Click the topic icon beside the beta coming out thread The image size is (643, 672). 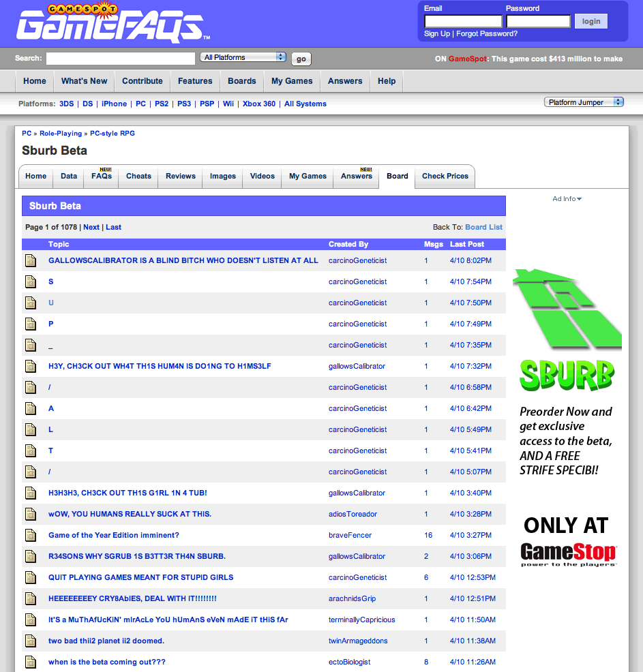click(x=31, y=662)
